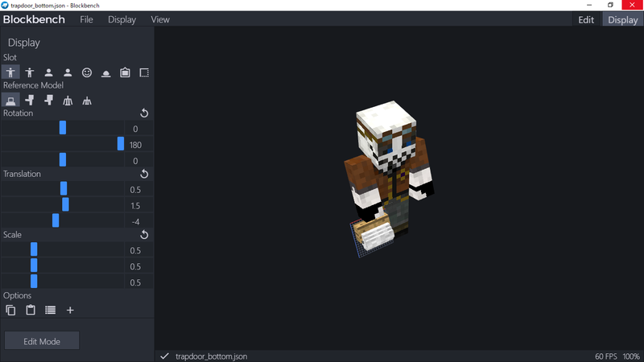The image size is (644, 362).
Task: Click the plus icon in Options
Action: [x=70, y=310]
